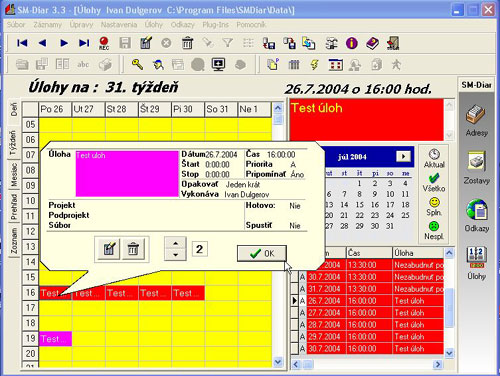This screenshot has height=376, width=500.
Task: Click the yellow key icon in toolbar
Action: (x=137, y=64)
